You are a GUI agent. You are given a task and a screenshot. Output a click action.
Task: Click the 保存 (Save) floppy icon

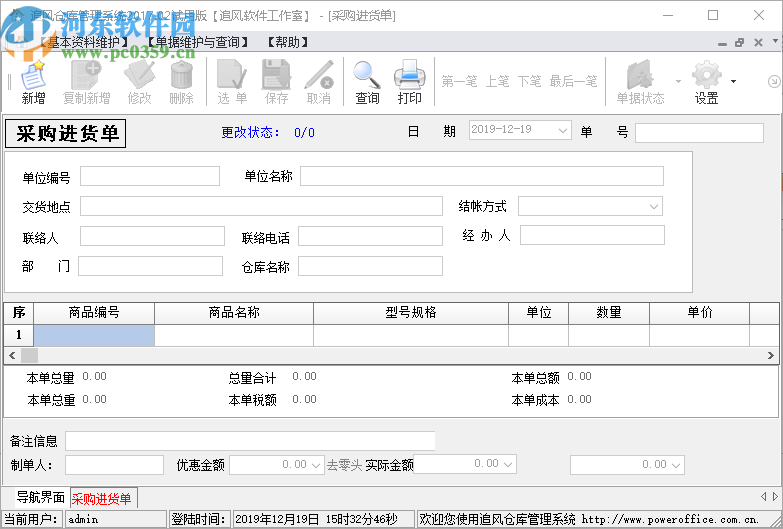click(x=276, y=82)
